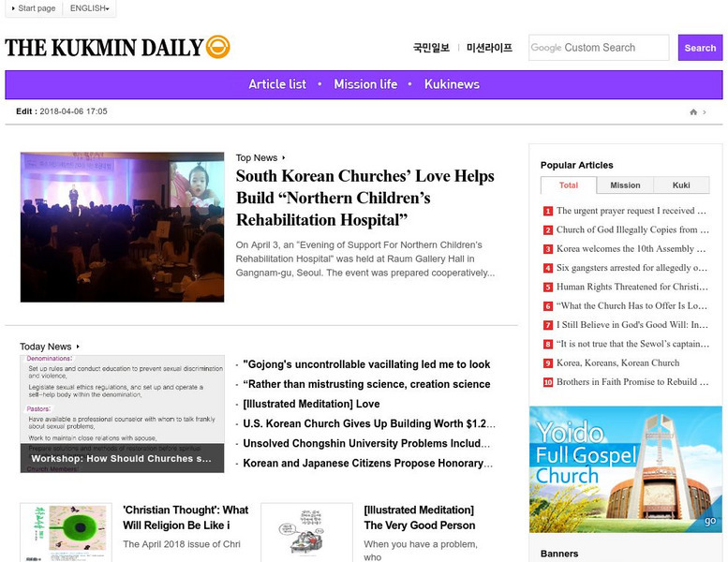Open the [Illustrated Meditation] Love article
Viewport: 728px width, 562px height.
coord(311,404)
